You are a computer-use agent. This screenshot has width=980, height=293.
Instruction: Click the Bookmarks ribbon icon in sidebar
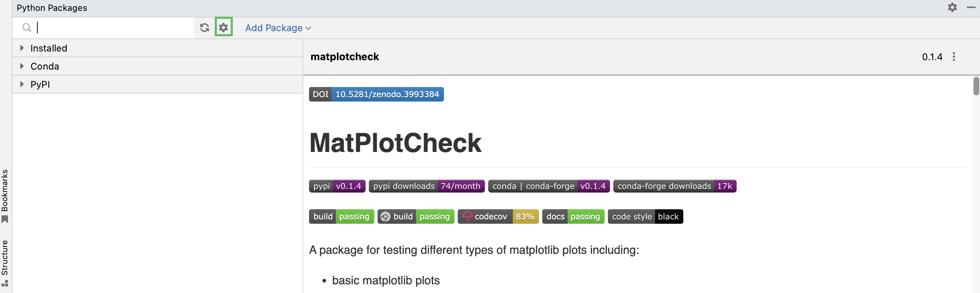tap(5, 219)
